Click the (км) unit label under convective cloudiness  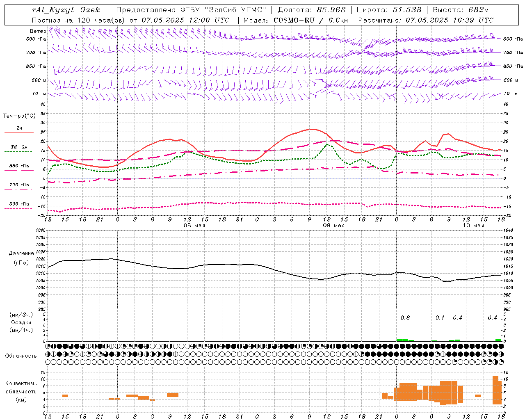point(21,399)
